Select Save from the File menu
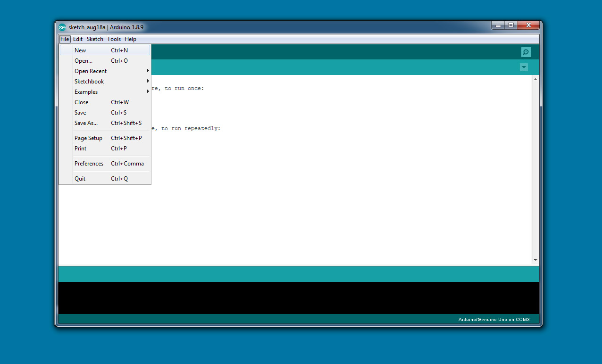 pos(105,113)
